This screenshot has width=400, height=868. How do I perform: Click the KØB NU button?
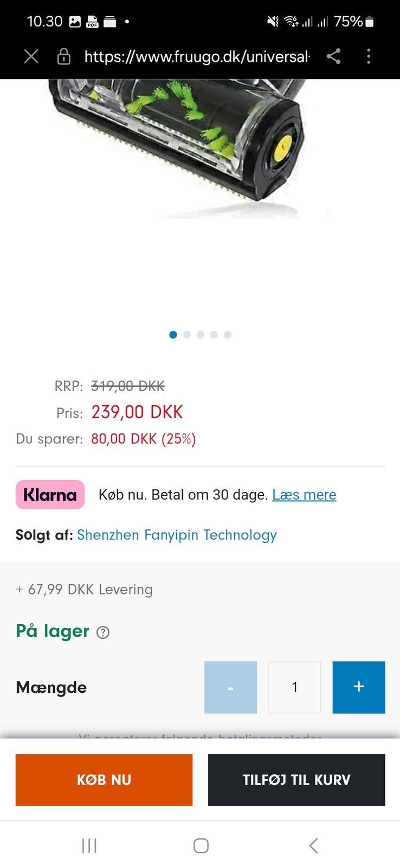[104, 780]
